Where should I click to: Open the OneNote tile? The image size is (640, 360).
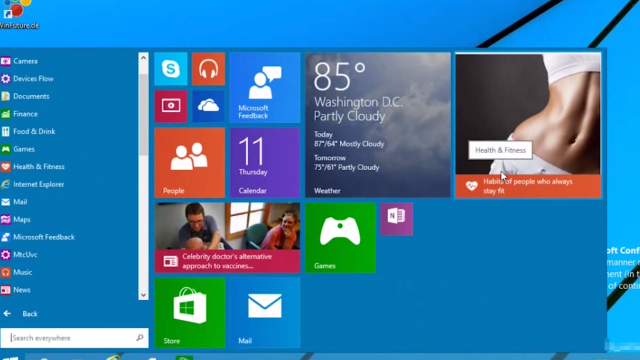coord(396,219)
